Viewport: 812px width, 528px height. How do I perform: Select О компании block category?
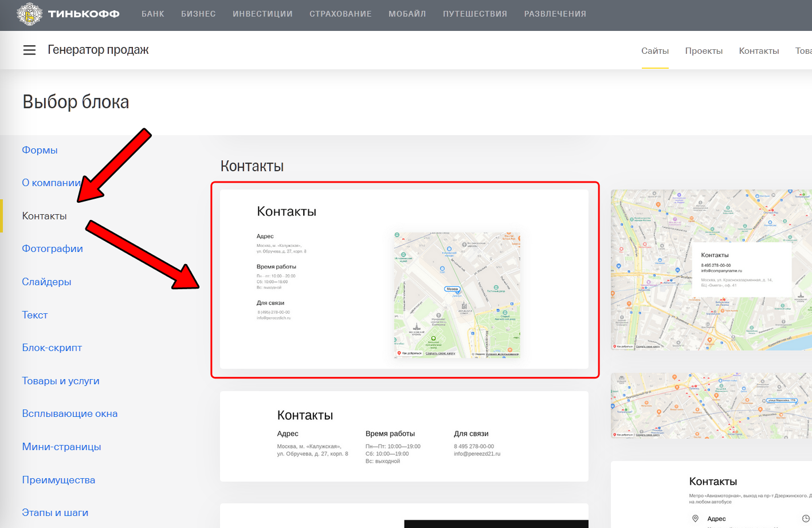point(50,183)
